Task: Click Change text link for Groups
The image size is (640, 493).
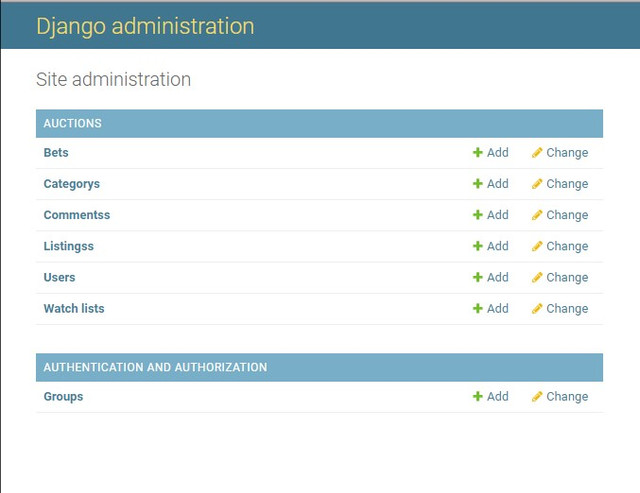Action: point(567,397)
